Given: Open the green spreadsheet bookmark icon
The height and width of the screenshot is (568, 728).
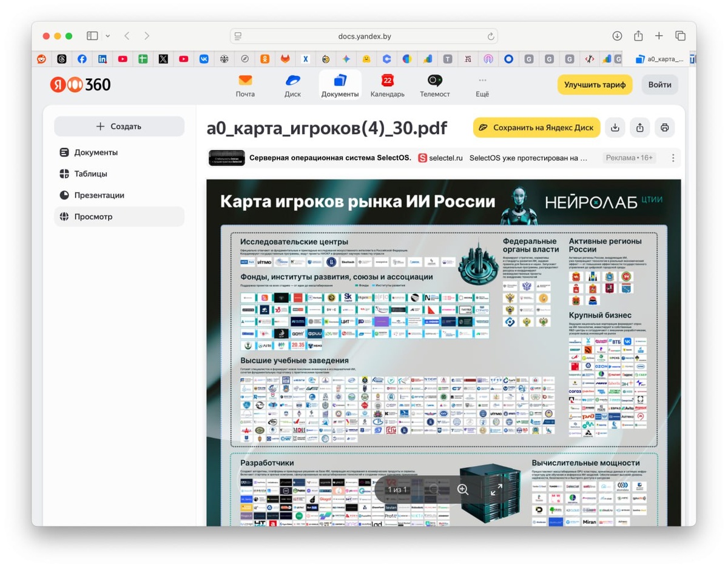Looking at the screenshot, I should coord(143,59).
